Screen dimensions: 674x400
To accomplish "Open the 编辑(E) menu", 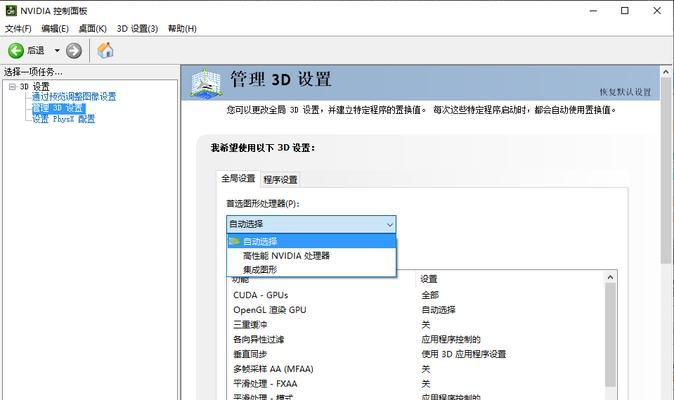I will (x=55, y=29).
